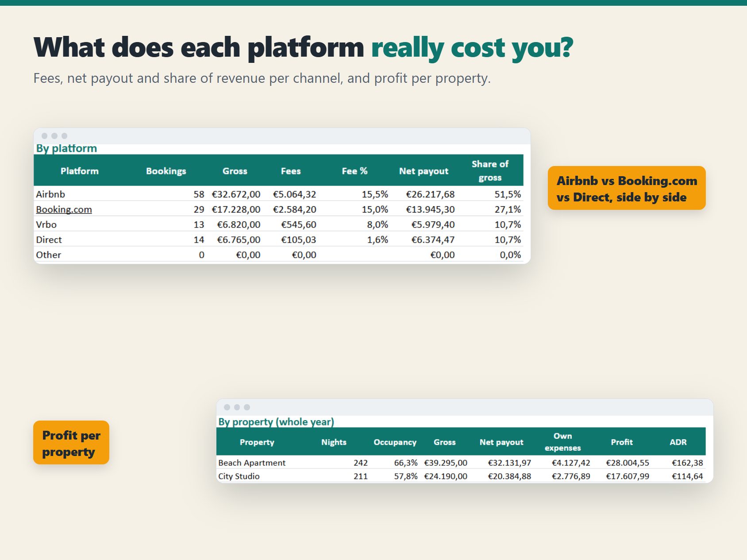The height and width of the screenshot is (560, 747).
Task: Select the 51,5% share of gross cell
Action: click(508, 194)
